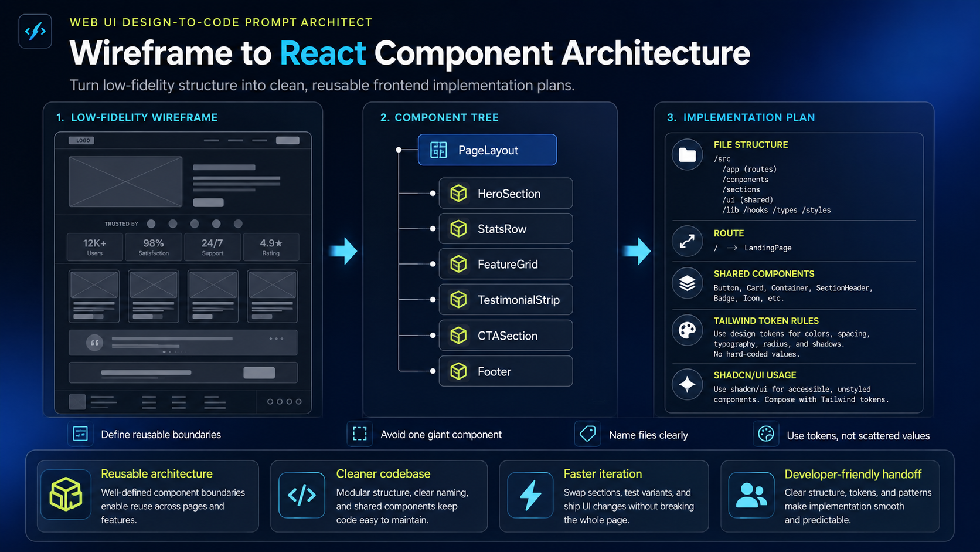
Task: Click the wireframe hero image placeholder
Action: (125, 182)
